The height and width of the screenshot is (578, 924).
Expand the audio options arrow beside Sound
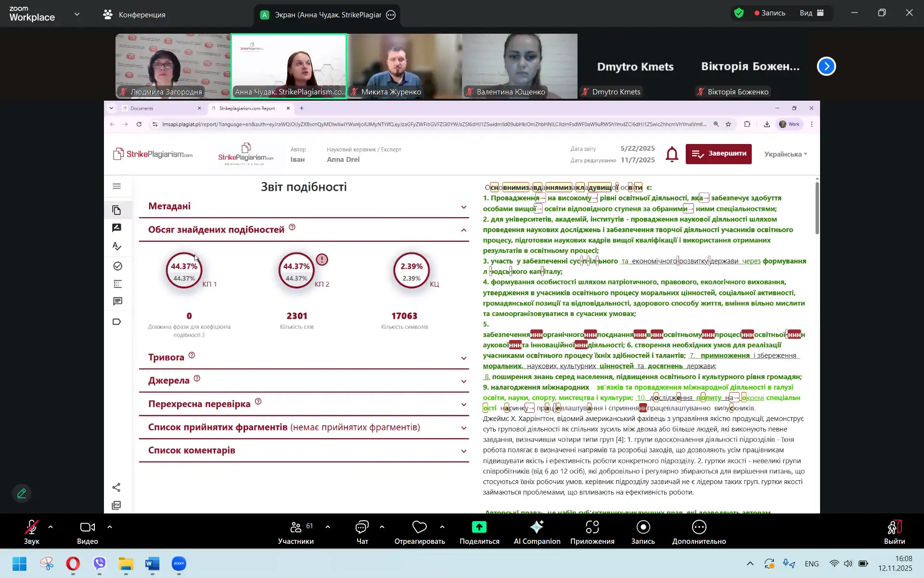pyautogui.click(x=51, y=527)
